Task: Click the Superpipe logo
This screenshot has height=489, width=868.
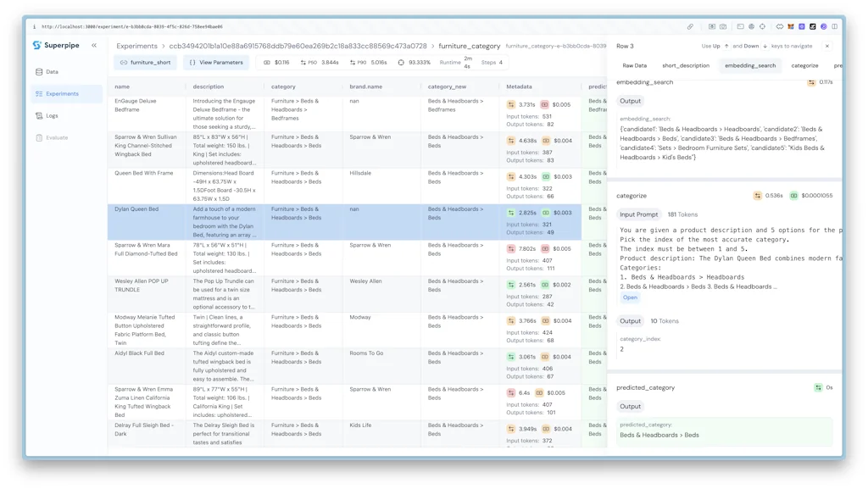Action: pyautogui.click(x=37, y=46)
